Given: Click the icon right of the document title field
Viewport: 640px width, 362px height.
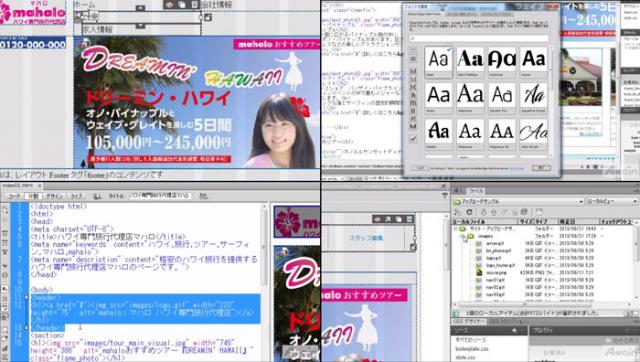Looking at the screenshot, I should click(x=203, y=196).
